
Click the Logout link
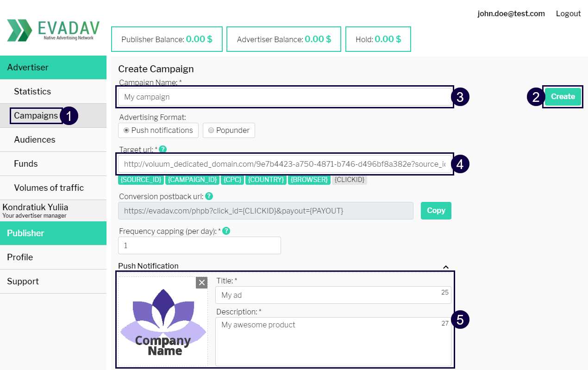click(568, 13)
